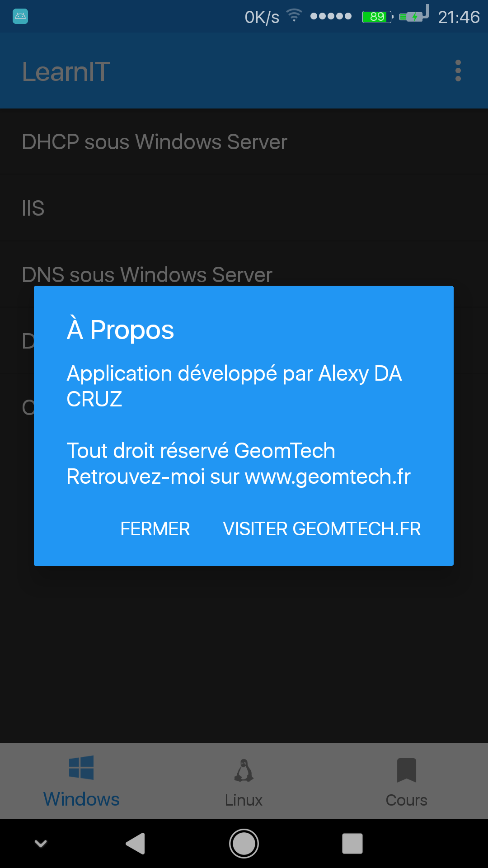Tap the Linux penguin icon
Viewport: 488px width, 868px height.
pyautogui.click(x=244, y=770)
